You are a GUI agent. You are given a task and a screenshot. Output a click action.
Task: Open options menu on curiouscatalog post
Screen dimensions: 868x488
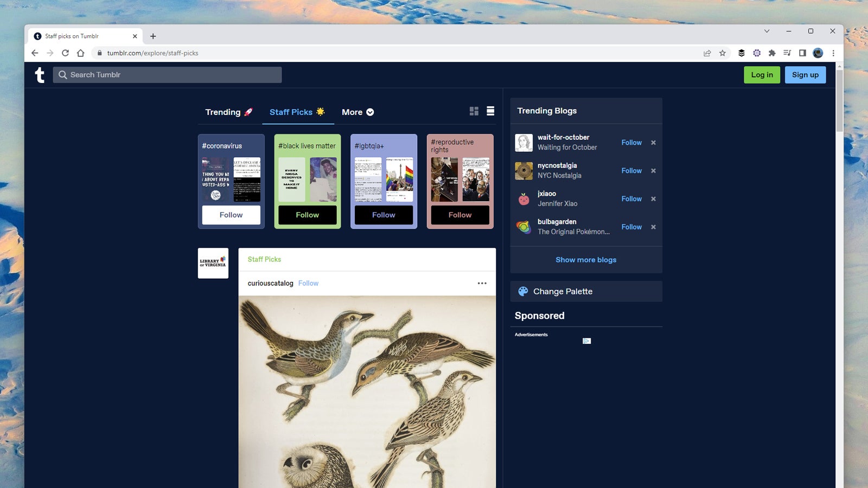coord(482,283)
